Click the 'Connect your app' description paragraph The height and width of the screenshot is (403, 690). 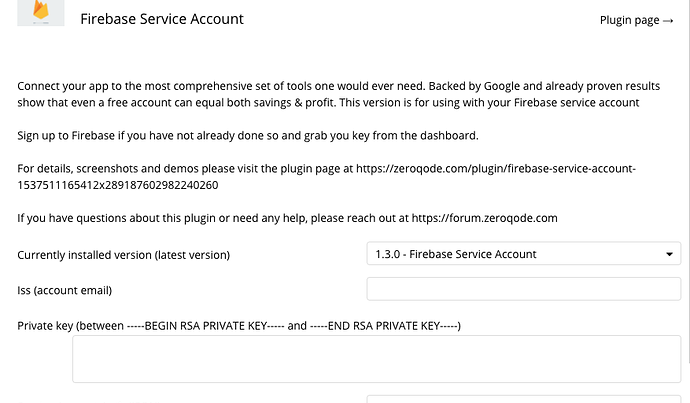338,94
